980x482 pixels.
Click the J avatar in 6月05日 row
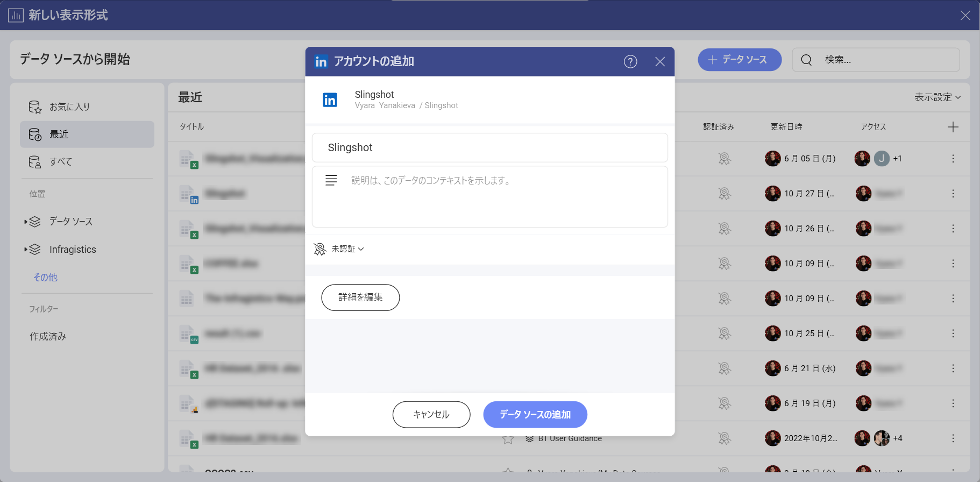[882, 159]
